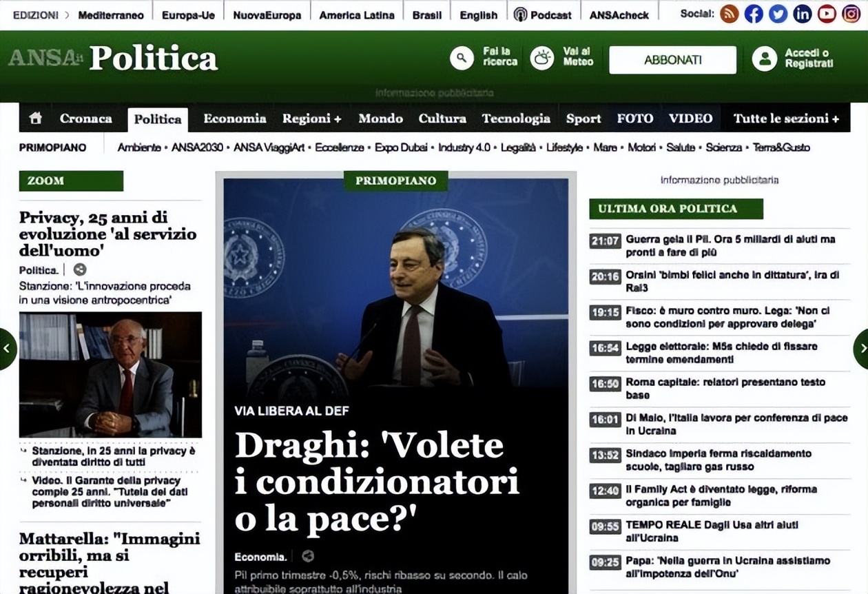Open Video Garante della privacy sublink
This screenshot has height=594, width=868.
pyautogui.click(x=110, y=492)
